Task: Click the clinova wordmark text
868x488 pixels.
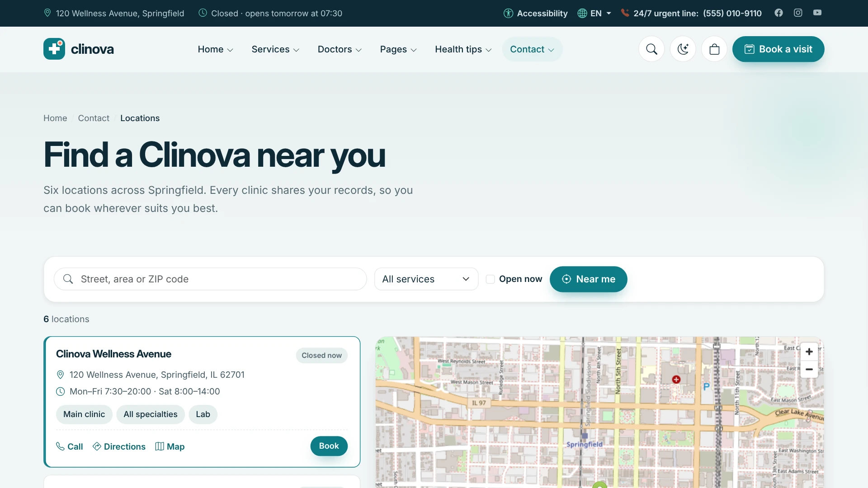Action: [92, 49]
